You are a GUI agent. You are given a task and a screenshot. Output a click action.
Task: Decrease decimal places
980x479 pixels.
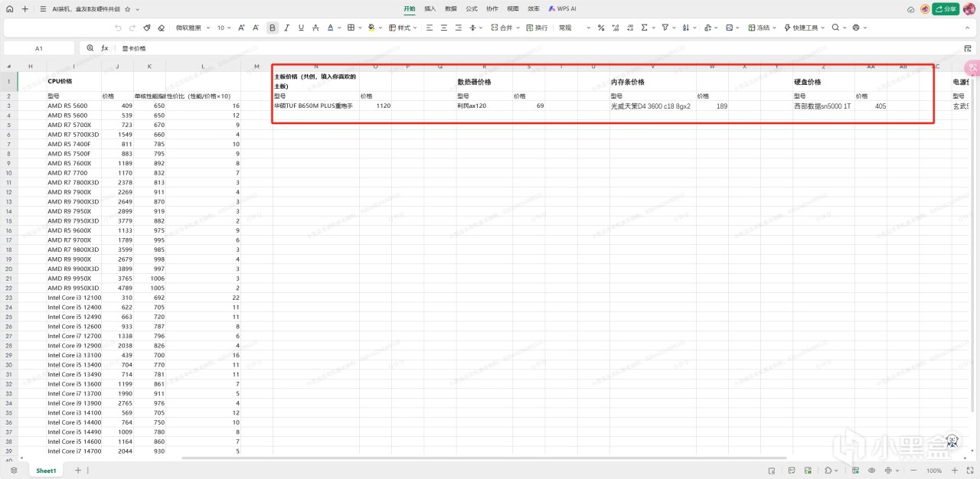click(x=629, y=28)
